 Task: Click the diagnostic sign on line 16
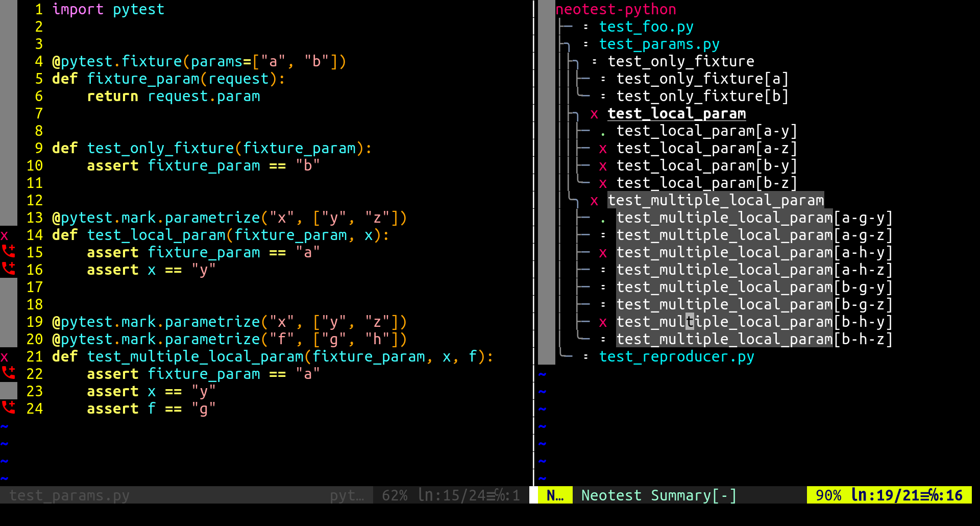(9, 269)
